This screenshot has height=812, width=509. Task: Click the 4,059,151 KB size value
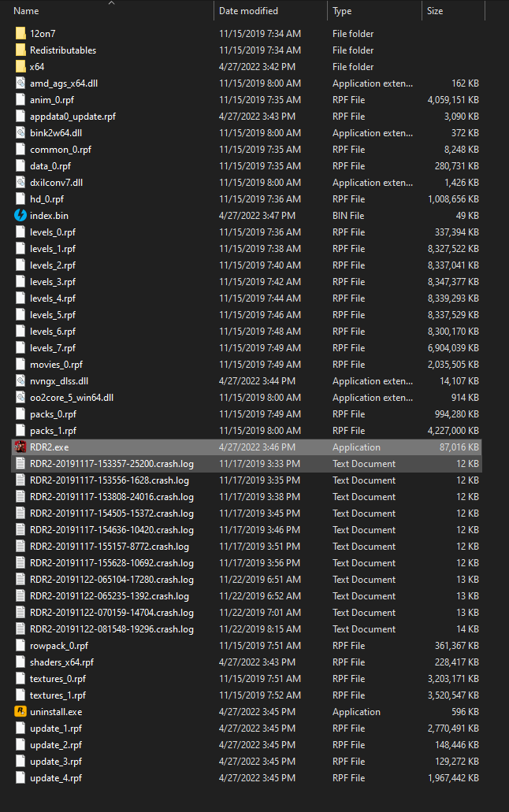click(x=453, y=100)
